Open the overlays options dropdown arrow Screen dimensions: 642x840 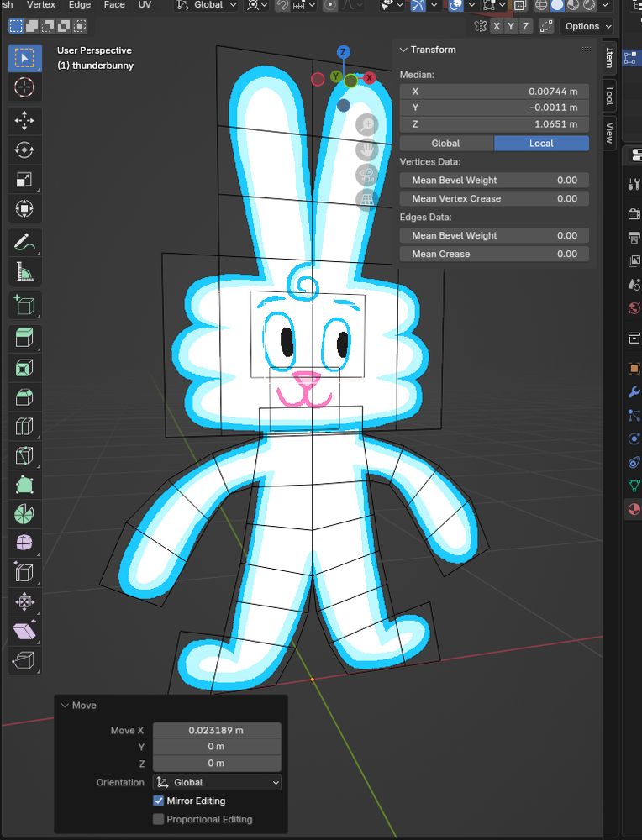471,5
